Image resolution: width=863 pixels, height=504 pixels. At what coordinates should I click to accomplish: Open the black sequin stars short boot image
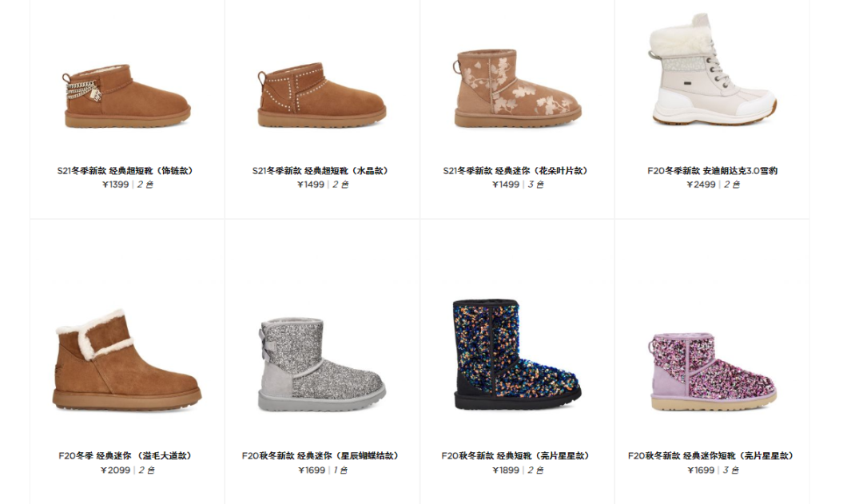[517, 355]
